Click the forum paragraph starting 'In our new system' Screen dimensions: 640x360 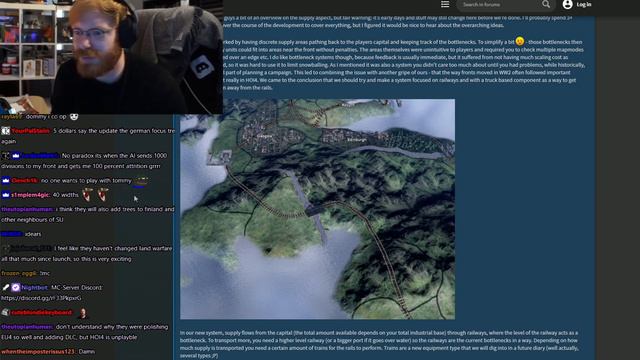click(379, 344)
